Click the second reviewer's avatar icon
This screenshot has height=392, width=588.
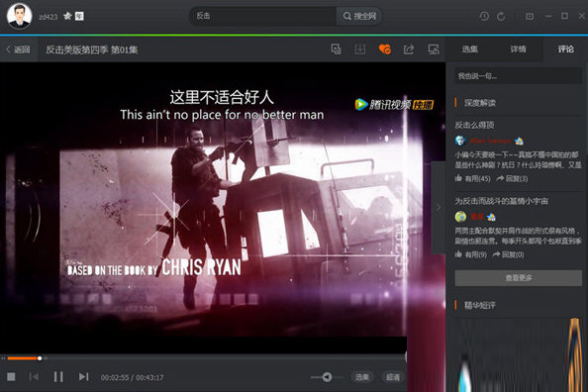[460, 217]
